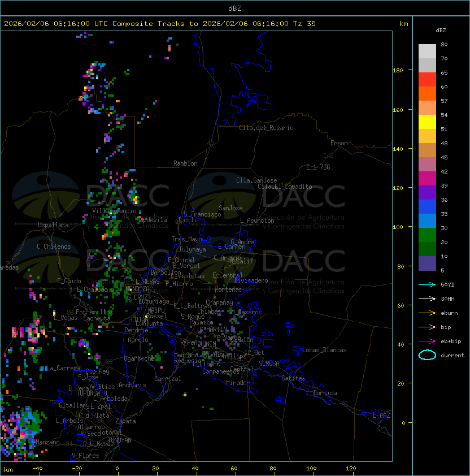Click the 'Tulumaya' map label
The height and width of the screenshot is (476, 470).
tap(193, 249)
